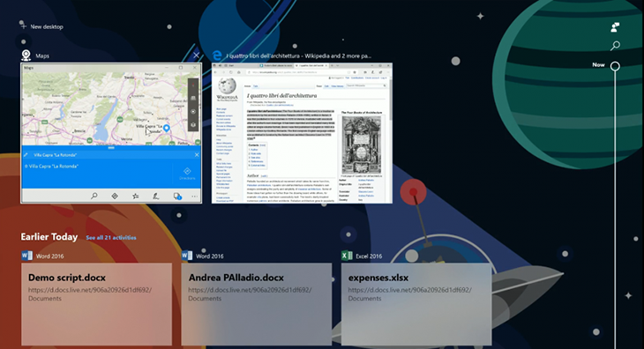This screenshot has width=644, height=349.
Task: Click Word icon above Demo script.docx
Action: (26, 256)
